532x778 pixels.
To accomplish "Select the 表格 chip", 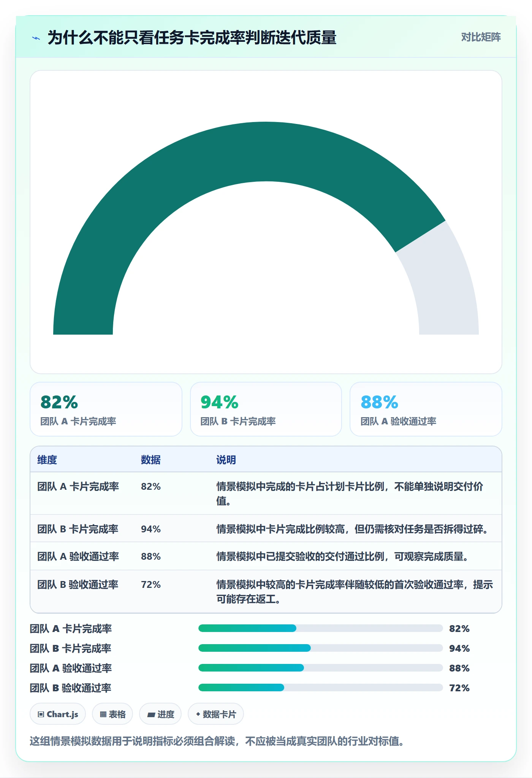I will point(112,714).
